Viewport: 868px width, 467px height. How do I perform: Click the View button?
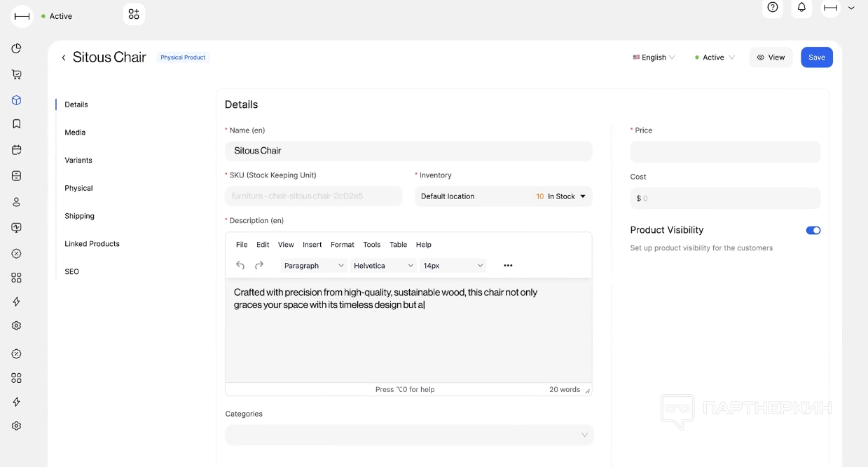click(x=771, y=57)
